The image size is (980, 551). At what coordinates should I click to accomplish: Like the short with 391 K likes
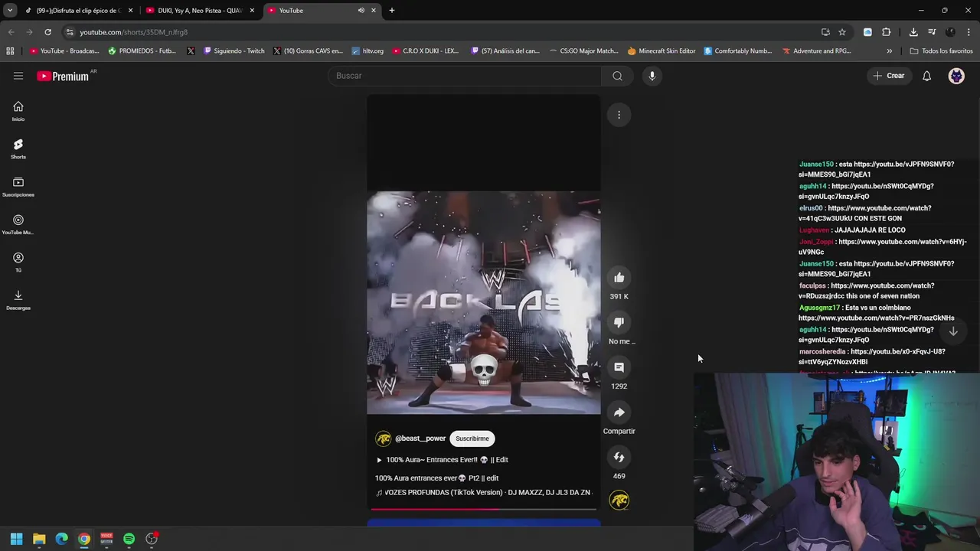pos(619,278)
